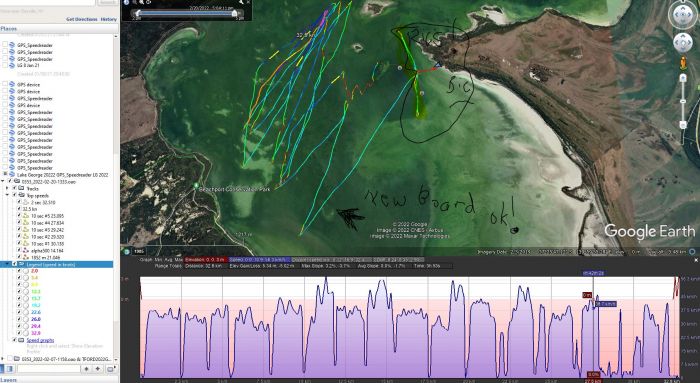
Task: Click the Beachport Conservation Park map marker
Action: tap(196, 185)
